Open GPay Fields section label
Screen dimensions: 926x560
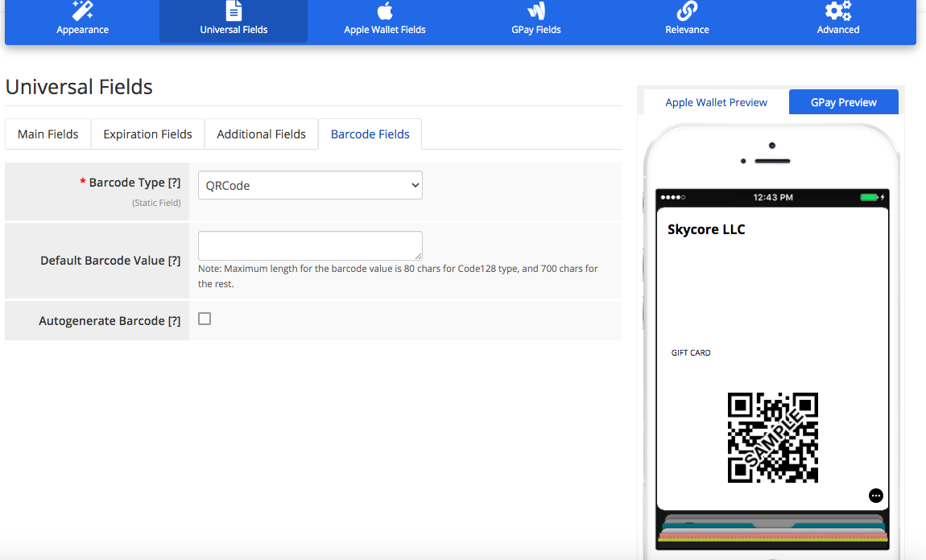[536, 30]
